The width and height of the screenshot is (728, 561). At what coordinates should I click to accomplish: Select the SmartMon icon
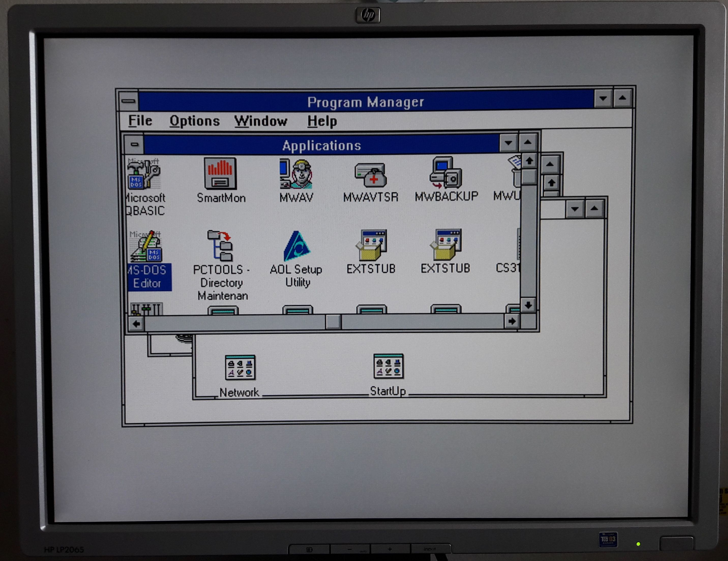[x=220, y=174]
